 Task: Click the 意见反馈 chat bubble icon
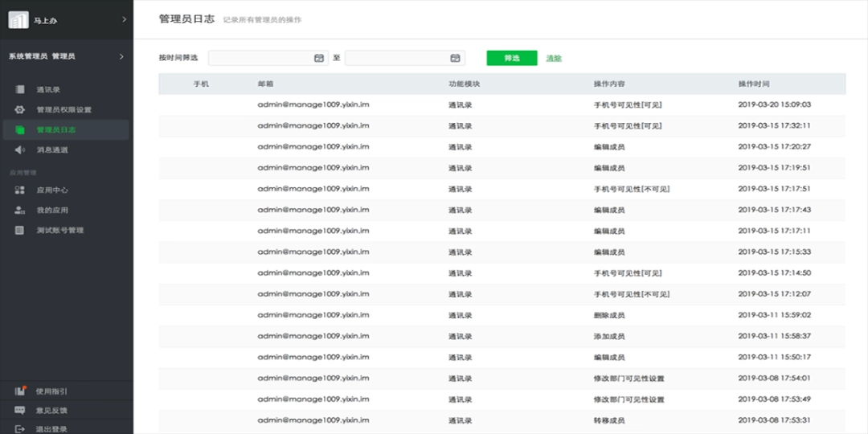click(20, 410)
